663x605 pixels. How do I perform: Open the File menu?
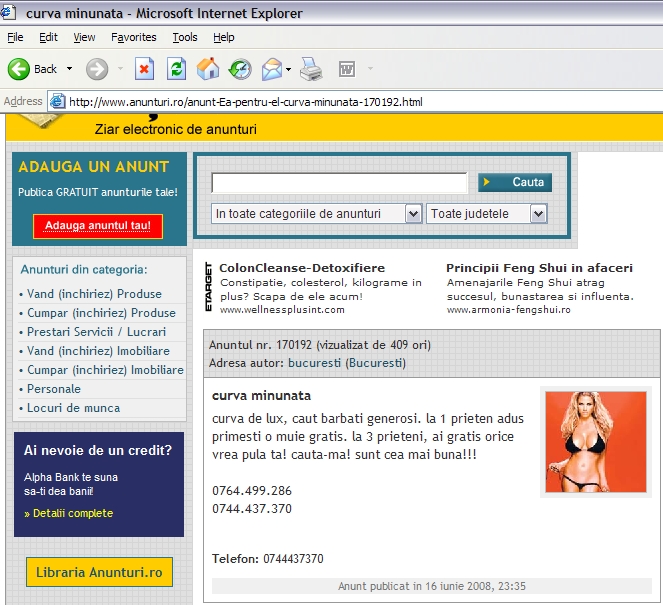pyautogui.click(x=15, y=37)
